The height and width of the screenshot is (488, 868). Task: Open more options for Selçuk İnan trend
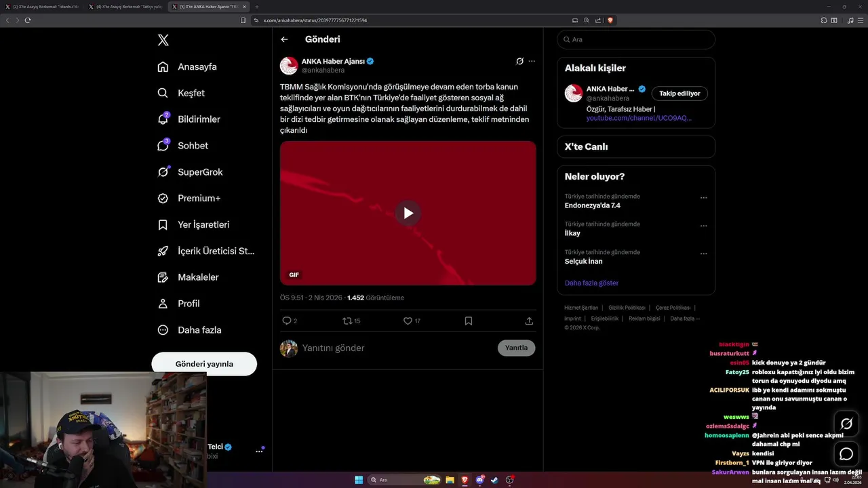point(703,253)
